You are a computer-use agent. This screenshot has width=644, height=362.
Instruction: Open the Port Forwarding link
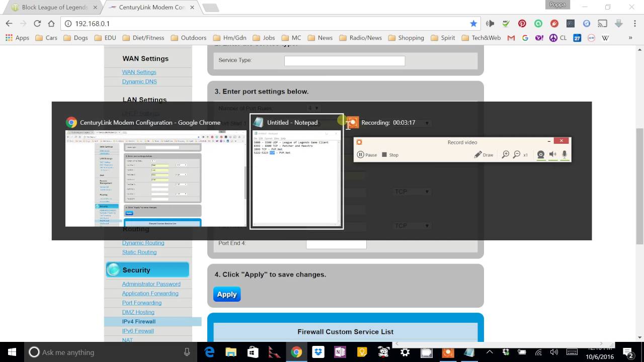click(141, 303)
